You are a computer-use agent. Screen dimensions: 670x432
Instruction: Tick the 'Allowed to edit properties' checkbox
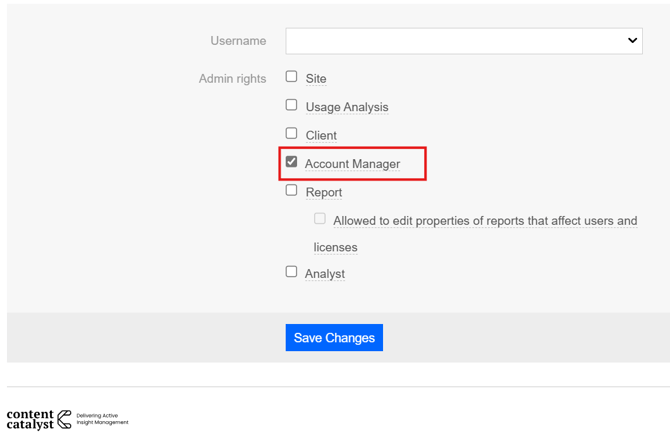pyautogui.click(x=320, y=219)
